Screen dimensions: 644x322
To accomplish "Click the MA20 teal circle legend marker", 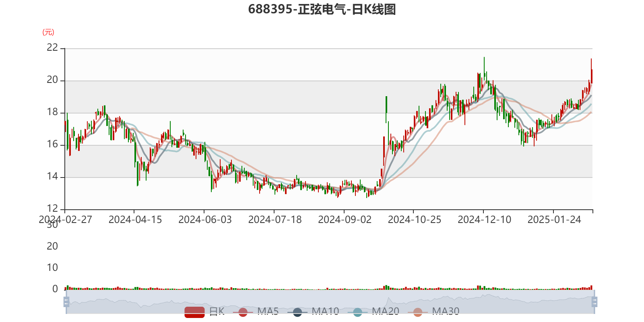I will pos(357,312).
